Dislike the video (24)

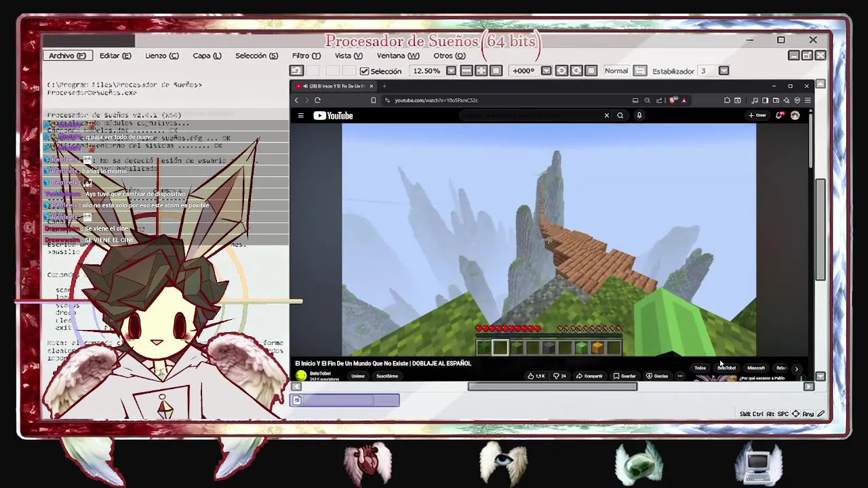(559, 376)
